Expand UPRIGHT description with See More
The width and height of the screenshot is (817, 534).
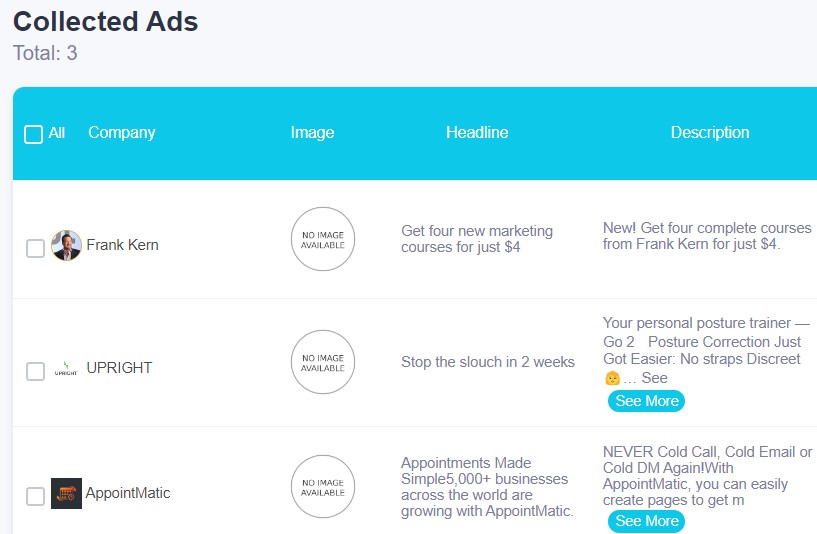point(646,401)
